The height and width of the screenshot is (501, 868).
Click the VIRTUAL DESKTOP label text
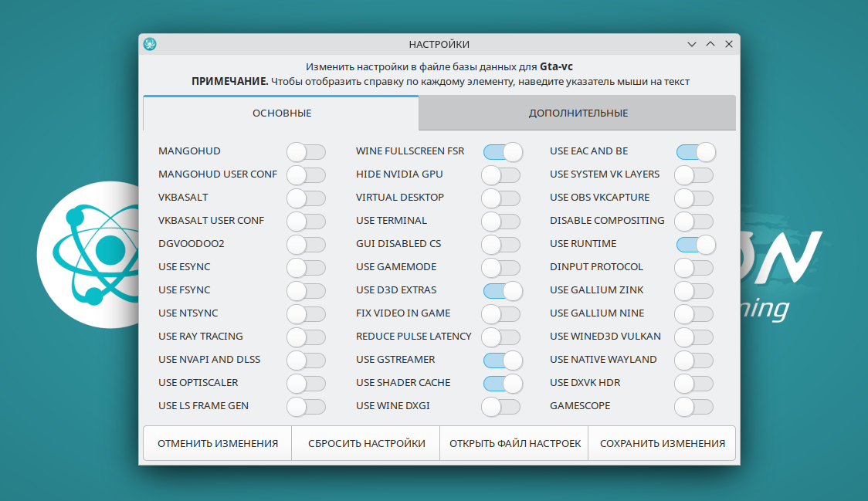399,198
